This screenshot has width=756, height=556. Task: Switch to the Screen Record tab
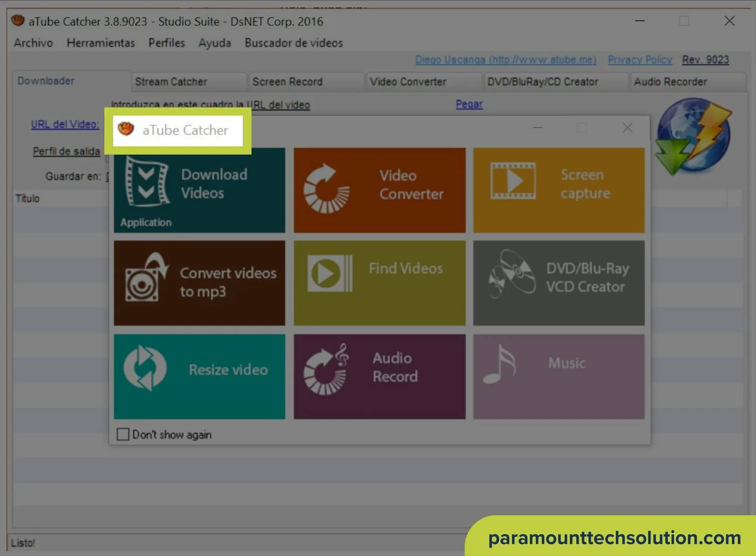(x=306, y=82)
